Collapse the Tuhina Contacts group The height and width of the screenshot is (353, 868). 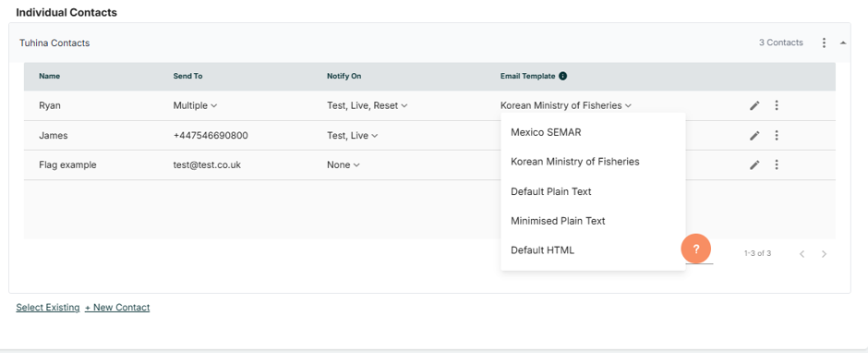(x=843, y=43)
